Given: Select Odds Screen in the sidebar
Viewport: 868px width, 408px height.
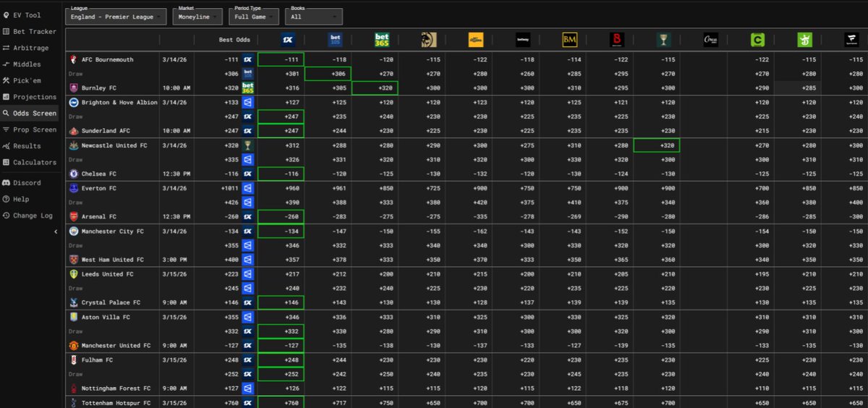Looking at the screenshot, I should click(30, 114).
